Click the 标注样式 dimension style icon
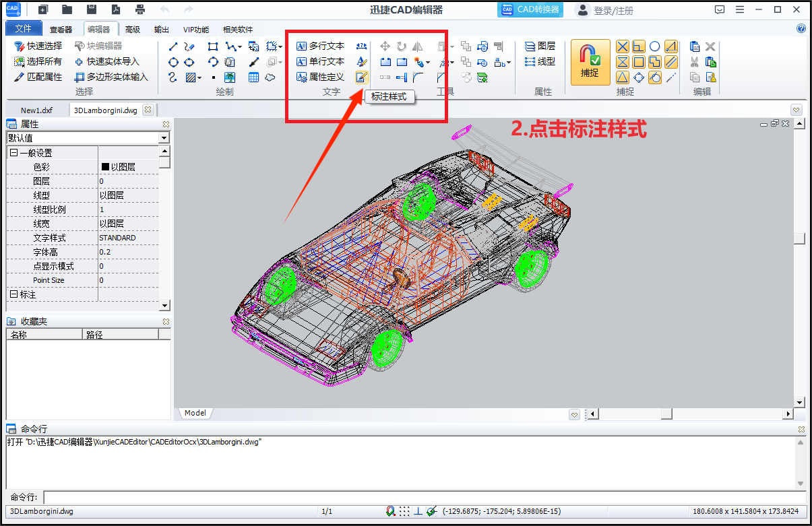812x526 pixels. (x=362, y=77)
